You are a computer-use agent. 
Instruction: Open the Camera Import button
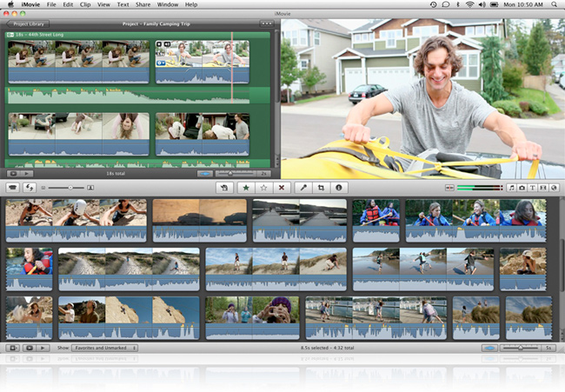click(13, 187)
